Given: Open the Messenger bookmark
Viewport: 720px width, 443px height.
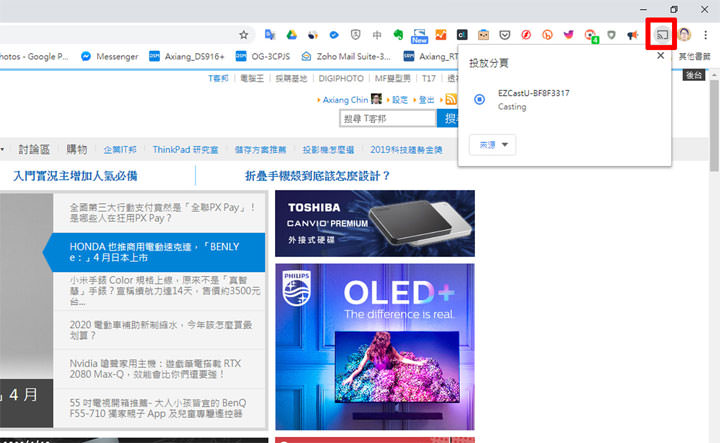Looking at the screenshot, I should tap(109, 56).
